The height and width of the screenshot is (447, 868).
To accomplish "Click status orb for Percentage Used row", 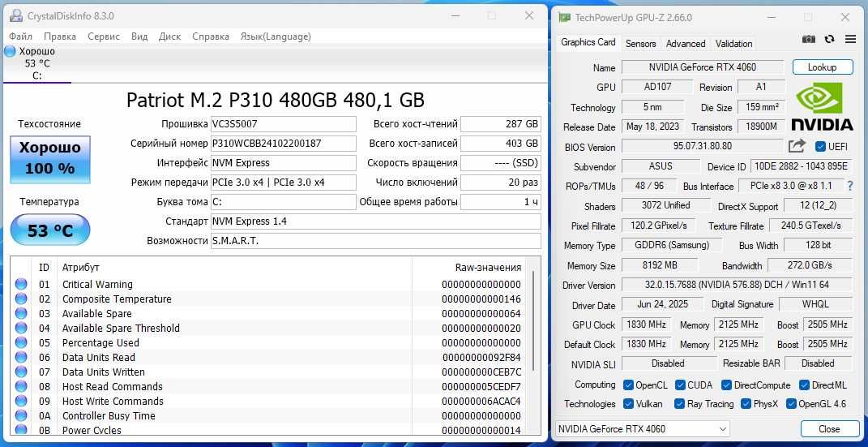I will 21,343.
